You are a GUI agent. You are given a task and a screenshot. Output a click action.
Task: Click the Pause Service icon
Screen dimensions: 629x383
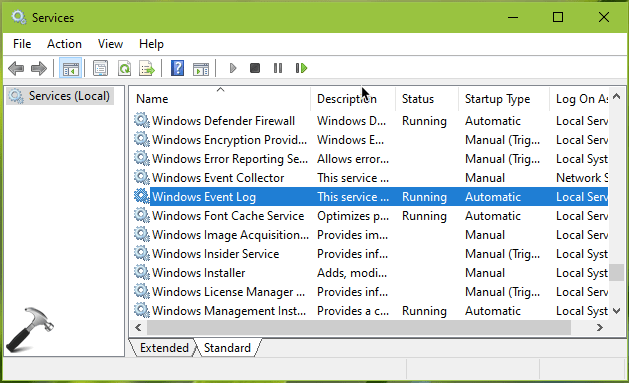coord(278,68)
